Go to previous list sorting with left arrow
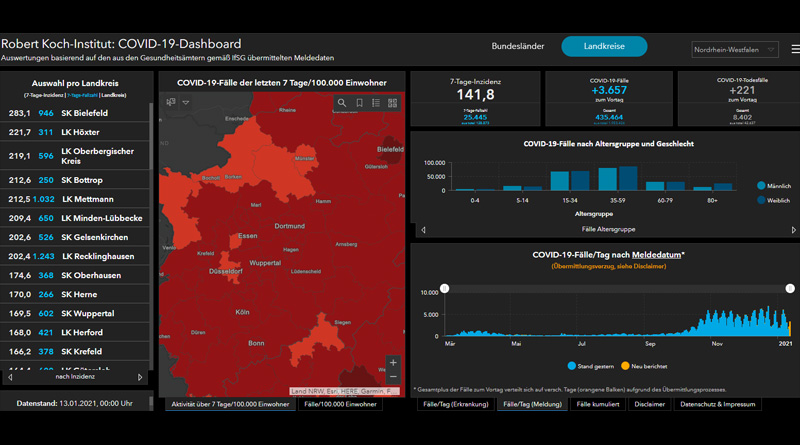800x445 pixels. pos(10,377)
